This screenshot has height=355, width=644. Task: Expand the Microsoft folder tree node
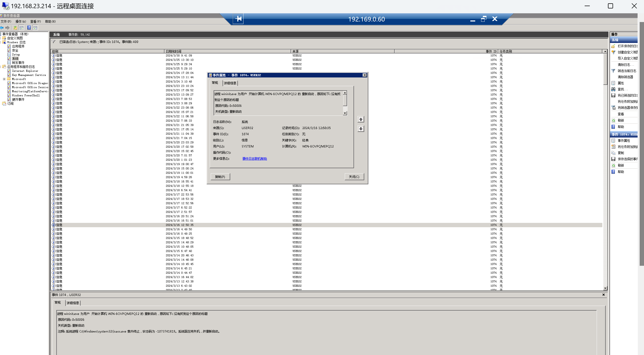(x=4, y=79)
